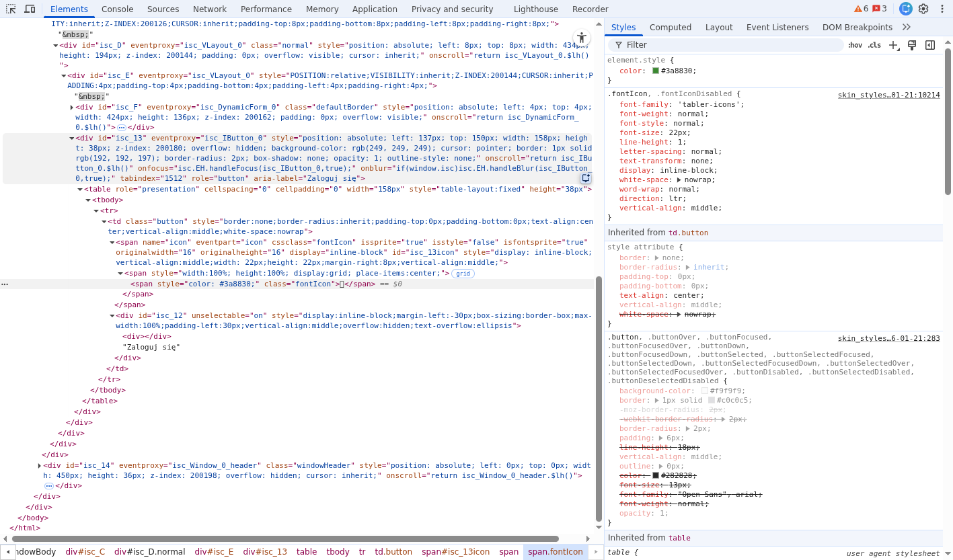The width and height of the screenshot is (953, 560).
Task: Toggle the .cls class editor
Action: coord(874,45)
